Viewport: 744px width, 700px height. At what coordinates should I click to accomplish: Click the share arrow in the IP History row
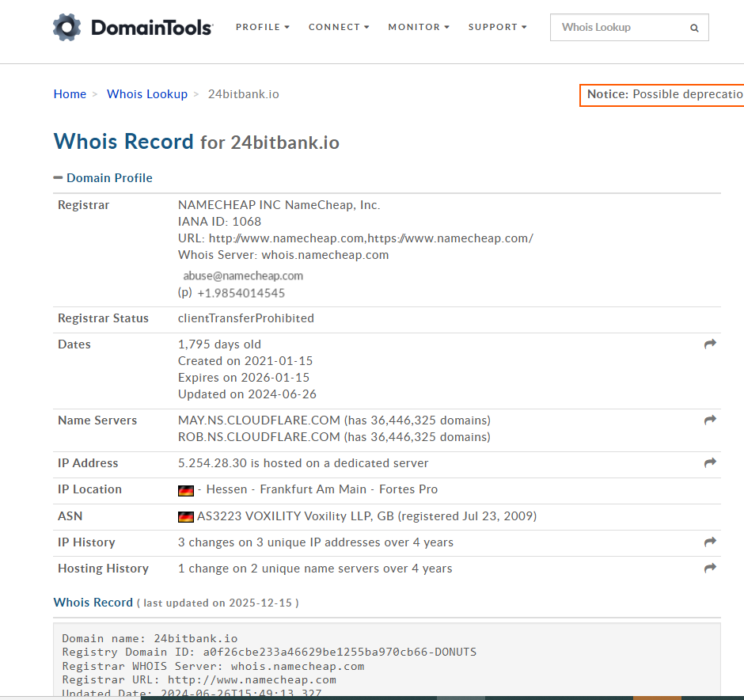[710, 542]
